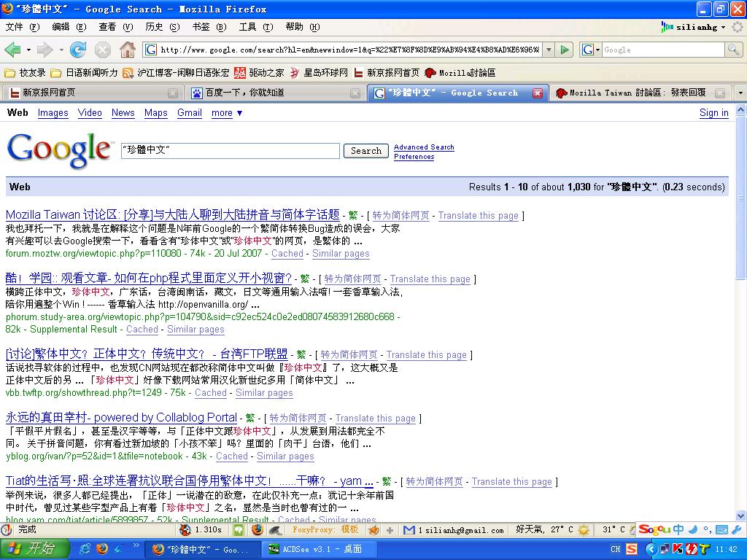Viewport: 747px width, 560px height.
Task: Open the Gmail notifier icon in status bar
Action: point(409,530)
